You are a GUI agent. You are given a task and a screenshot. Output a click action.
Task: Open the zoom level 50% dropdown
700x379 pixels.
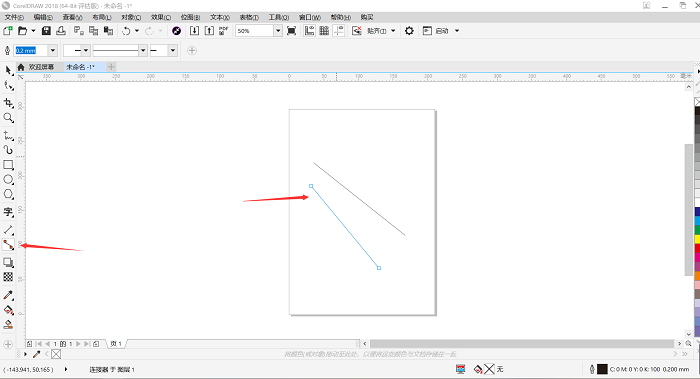coord(278,31)
